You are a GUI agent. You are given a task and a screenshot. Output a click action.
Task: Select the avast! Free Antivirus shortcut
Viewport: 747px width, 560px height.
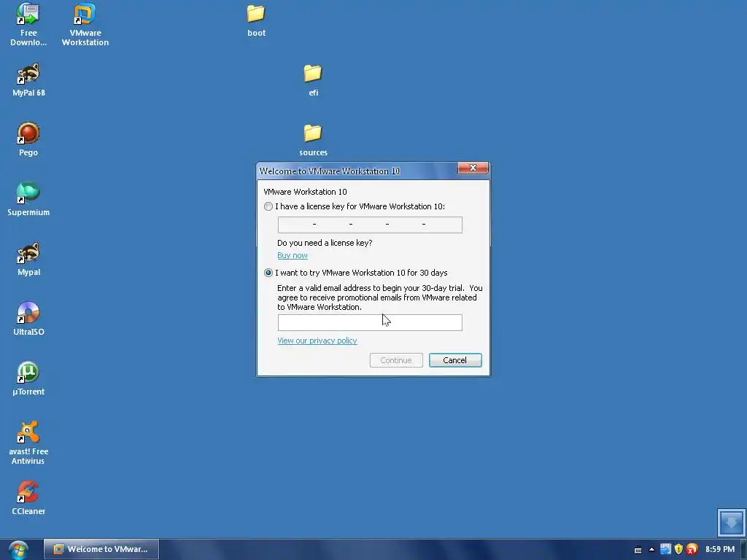point(28,443)
